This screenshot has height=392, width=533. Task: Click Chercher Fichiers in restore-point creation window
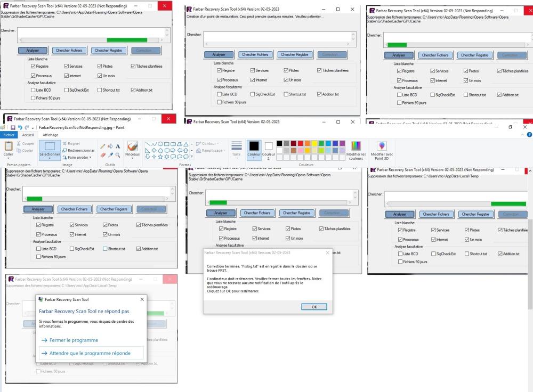click(255, 54)
